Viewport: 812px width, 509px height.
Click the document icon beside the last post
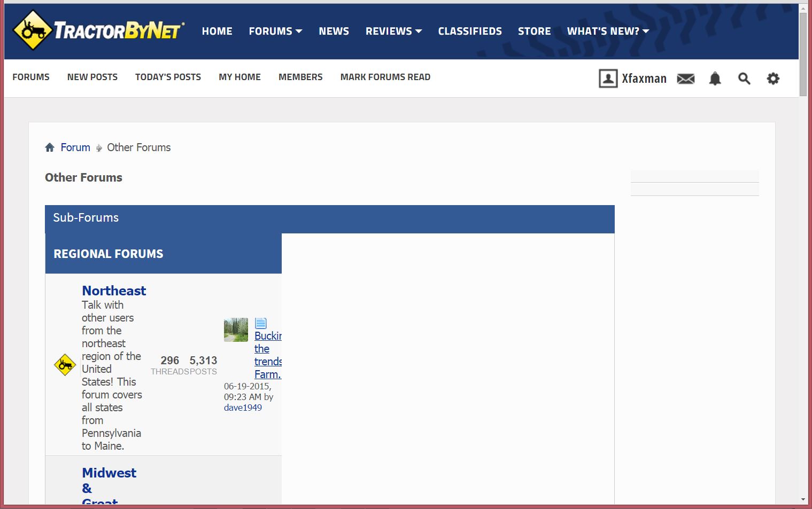(260, 323)
